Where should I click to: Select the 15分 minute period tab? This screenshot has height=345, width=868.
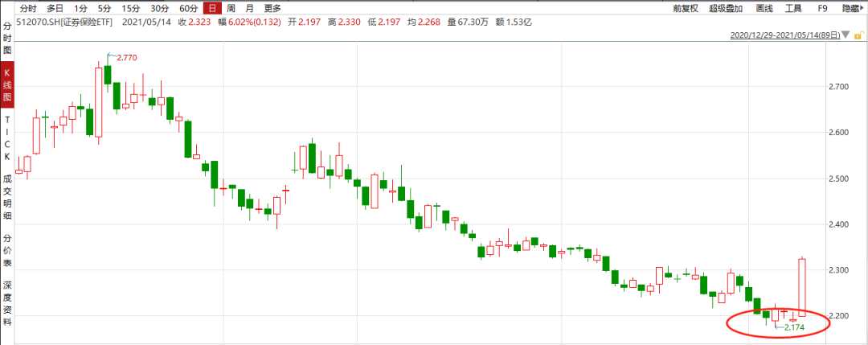130,8
